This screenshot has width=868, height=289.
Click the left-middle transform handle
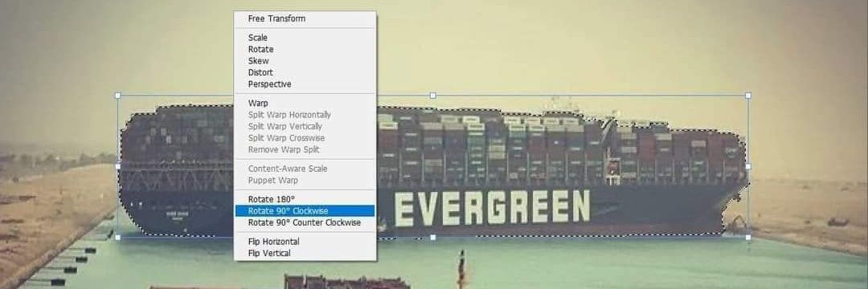(x=117, y=166)
